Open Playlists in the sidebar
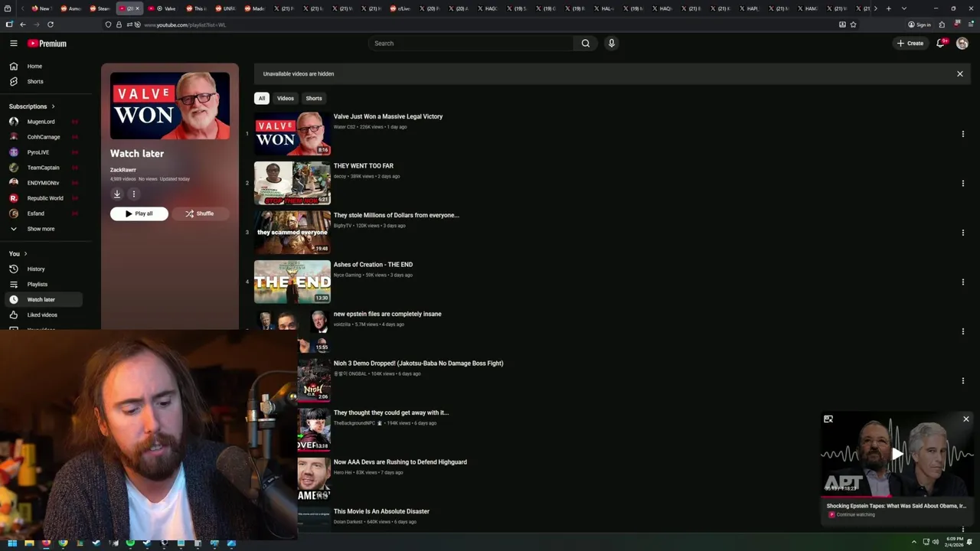 [x=43, y=284]
